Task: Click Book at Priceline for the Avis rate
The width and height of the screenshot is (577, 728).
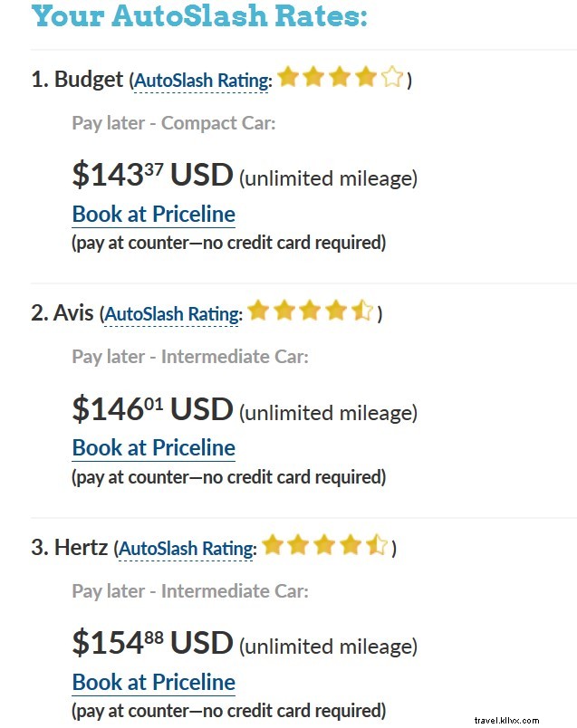Action: tap(153, 447)
